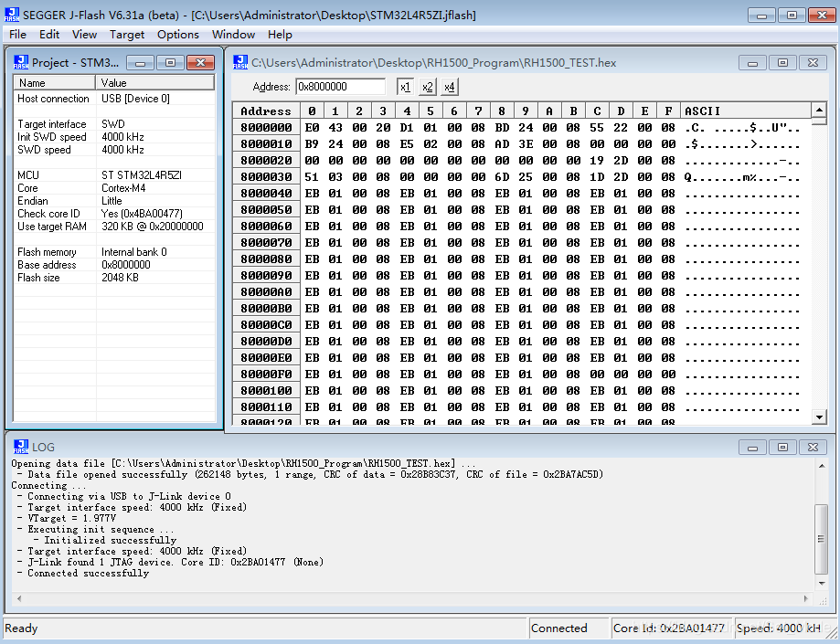Open the Target menu
Screen dimensions: 840x644
[x=127, y=35]
